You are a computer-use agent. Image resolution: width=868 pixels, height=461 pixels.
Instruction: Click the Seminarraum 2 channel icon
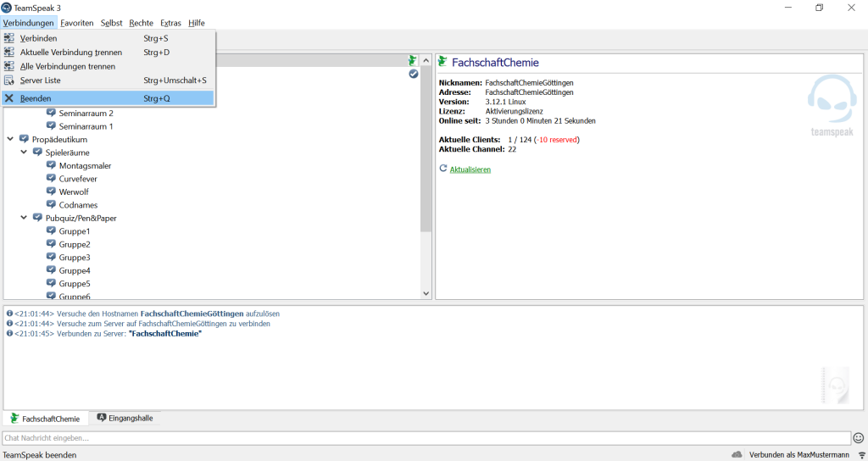pos(51,113)
